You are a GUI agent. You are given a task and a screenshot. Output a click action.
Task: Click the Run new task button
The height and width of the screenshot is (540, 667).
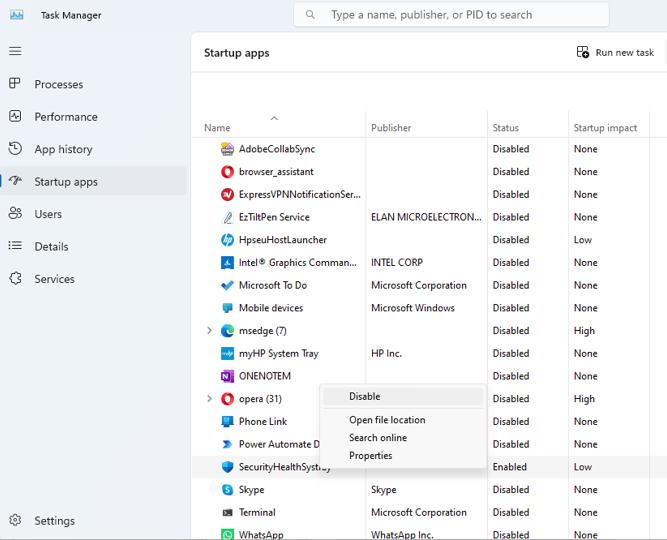point(615,52)
